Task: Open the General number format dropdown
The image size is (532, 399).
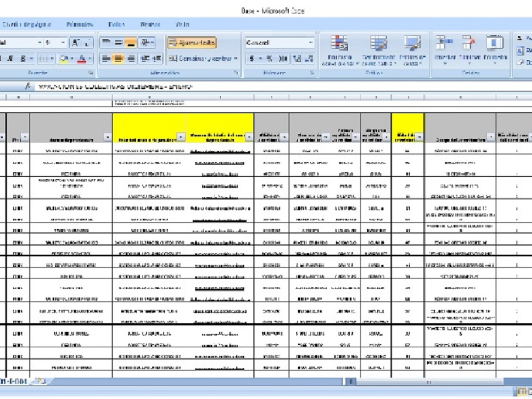Action: click(x=311, y=43)
